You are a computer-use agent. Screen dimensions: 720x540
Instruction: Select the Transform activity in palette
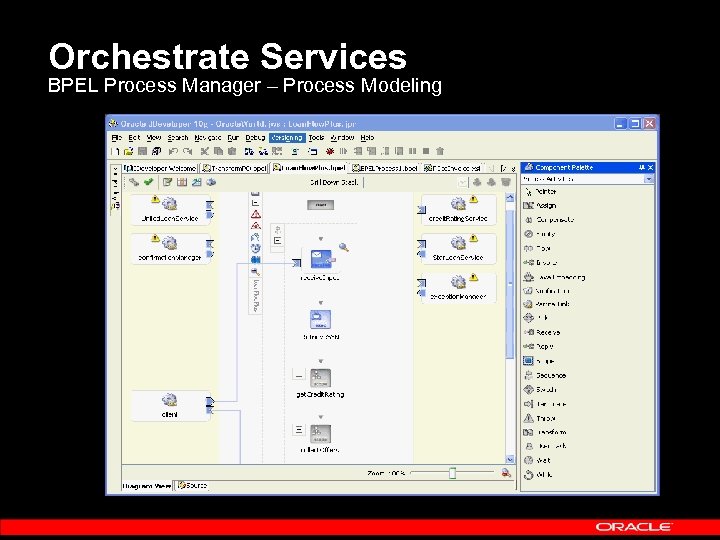546,432
